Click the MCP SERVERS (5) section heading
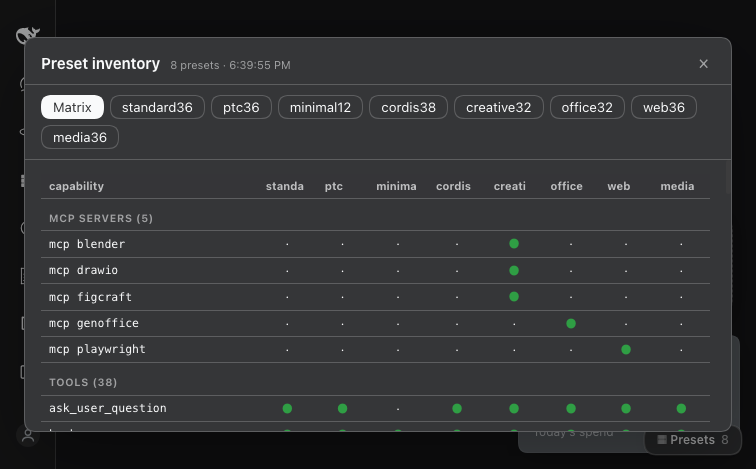 pyautogui.click(x=101, y=218)
